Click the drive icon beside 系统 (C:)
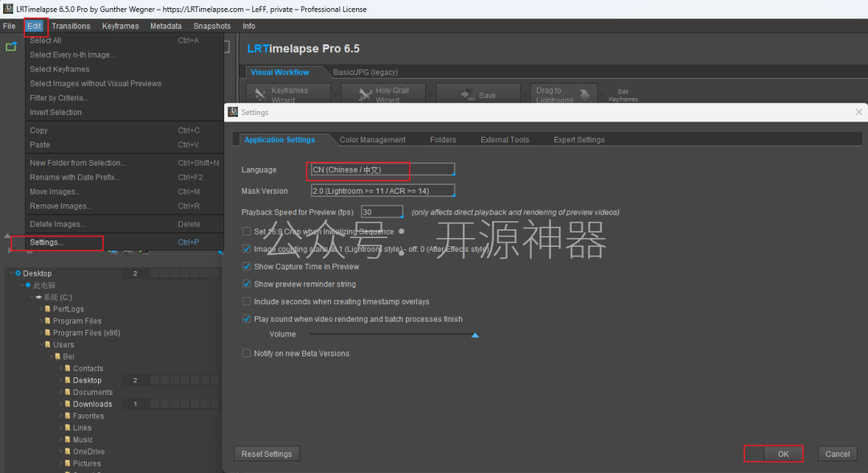This screenshot has height=473, width=868. click(x=39, y=298)
